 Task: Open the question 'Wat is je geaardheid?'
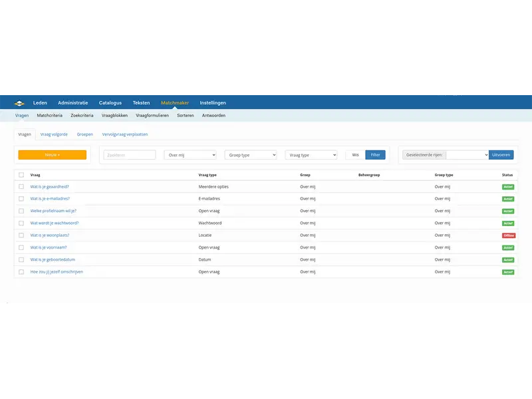[x=49, y=187]
